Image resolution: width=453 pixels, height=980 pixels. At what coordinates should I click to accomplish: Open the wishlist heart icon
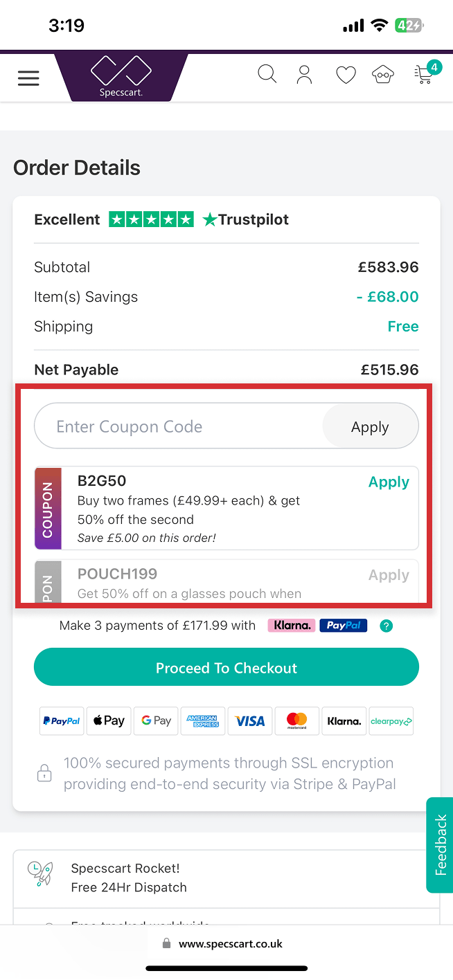coord(346,73)
